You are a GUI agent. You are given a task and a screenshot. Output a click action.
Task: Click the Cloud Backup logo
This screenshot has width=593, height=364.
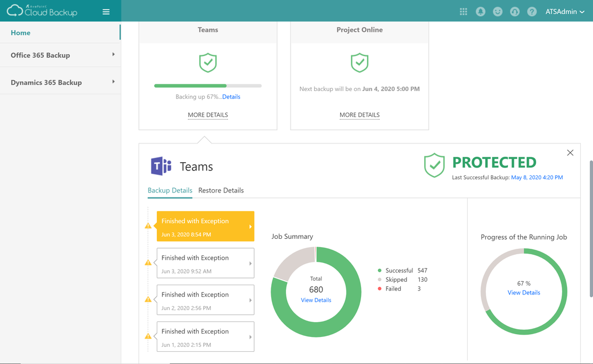(41, 10)
